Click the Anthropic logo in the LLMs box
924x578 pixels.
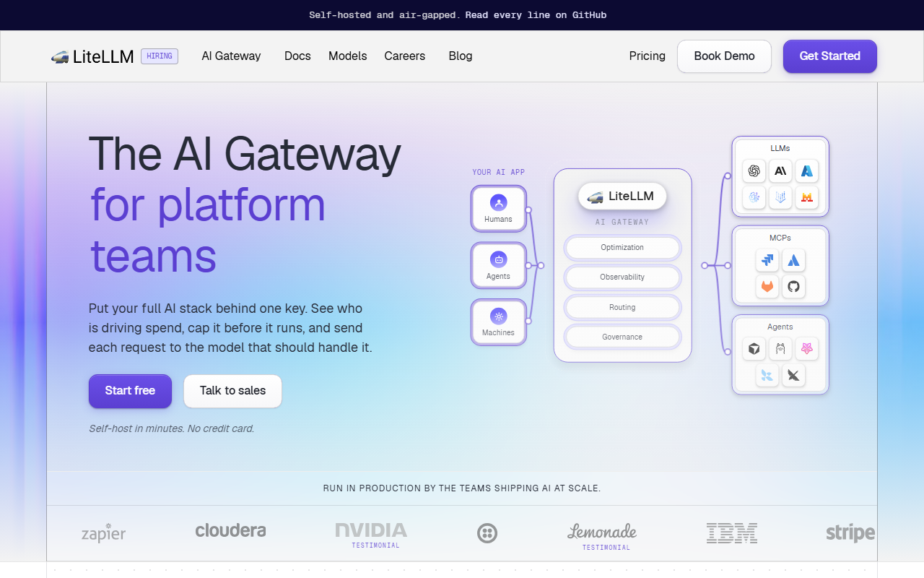point(780,171)
